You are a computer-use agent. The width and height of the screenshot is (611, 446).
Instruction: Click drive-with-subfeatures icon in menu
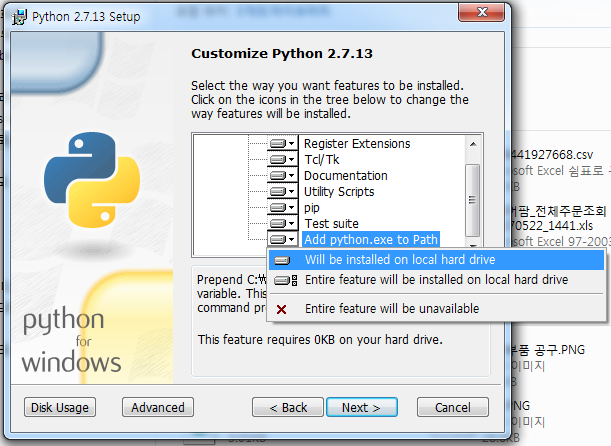pyautogui.click(x=286, y=280)
